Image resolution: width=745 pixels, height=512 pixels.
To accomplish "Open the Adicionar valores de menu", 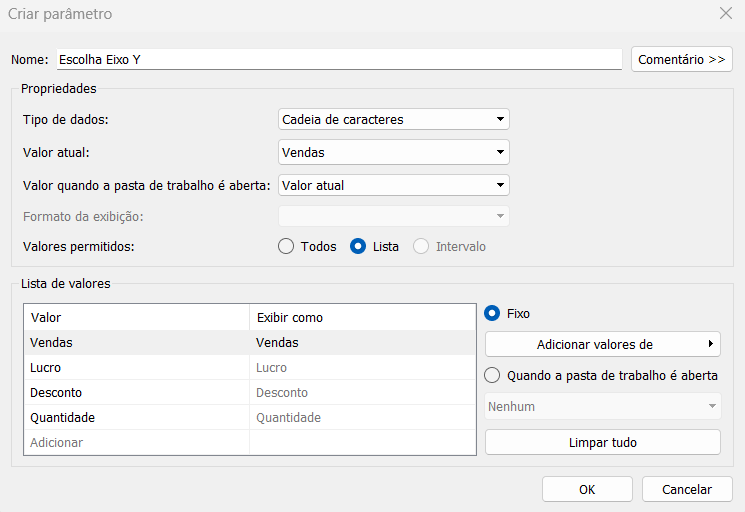I will click(602, 344).
